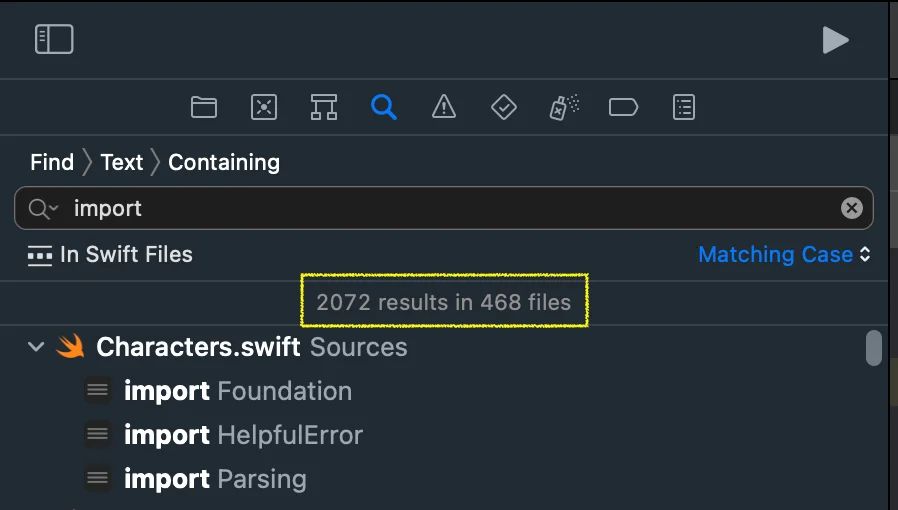Open the Containing match option
Viewport: 898px width, 510px height.
(x=224, y=162)
